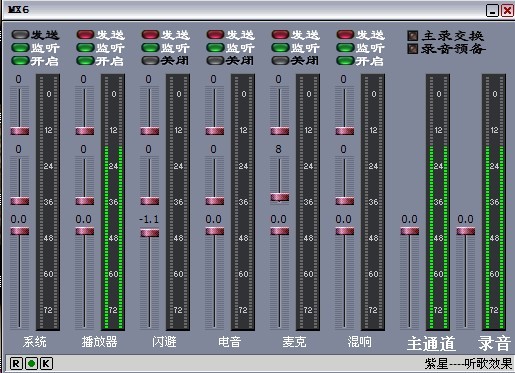Click the volume fader knob of 混响 channel

coord(345,231)
